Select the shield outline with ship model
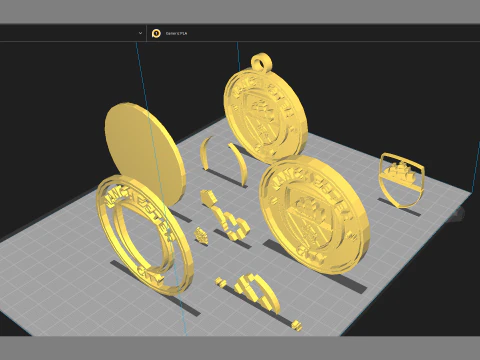480x360 pixels. pyautogui.click(x=401, y=180)
